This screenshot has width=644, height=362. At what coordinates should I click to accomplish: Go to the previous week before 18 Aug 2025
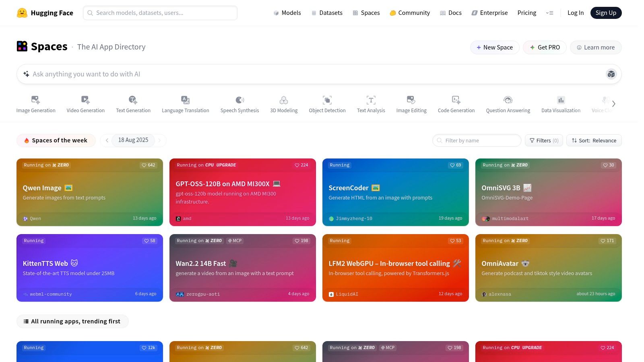click(x=107, y=140)
